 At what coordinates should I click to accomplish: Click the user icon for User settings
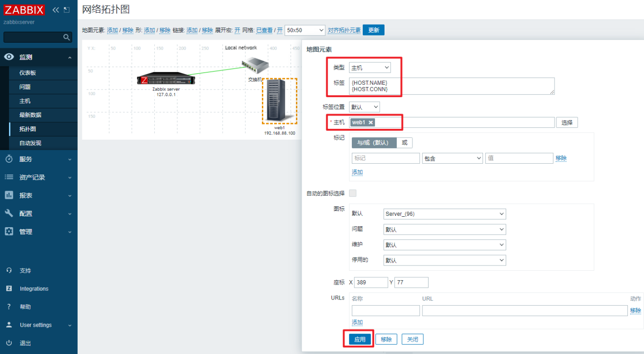(9, 325)
